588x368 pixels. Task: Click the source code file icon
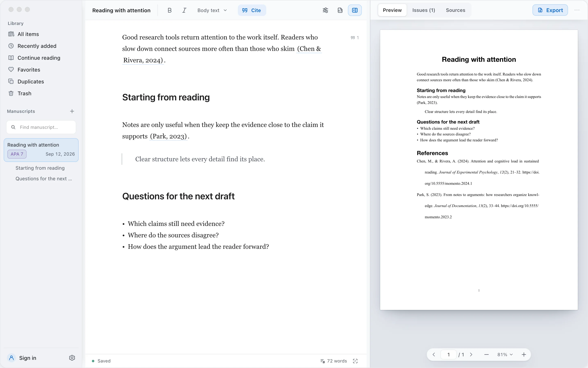340,10
